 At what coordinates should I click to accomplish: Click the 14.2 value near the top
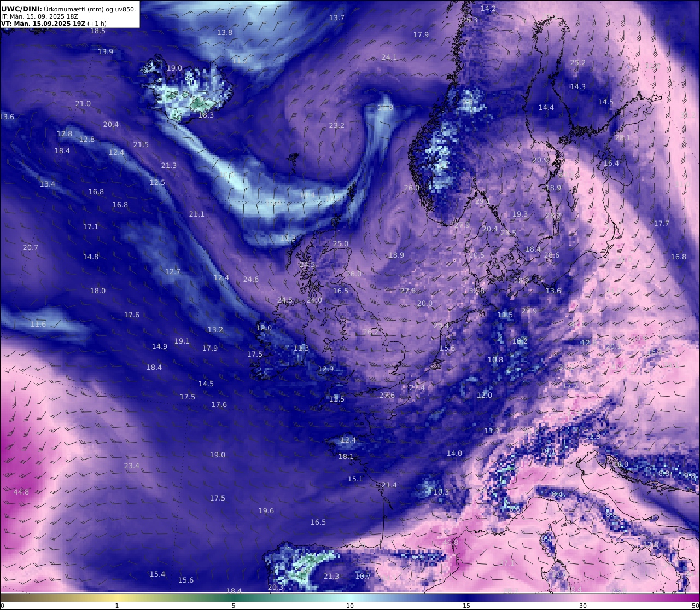(x=488, y=8)
